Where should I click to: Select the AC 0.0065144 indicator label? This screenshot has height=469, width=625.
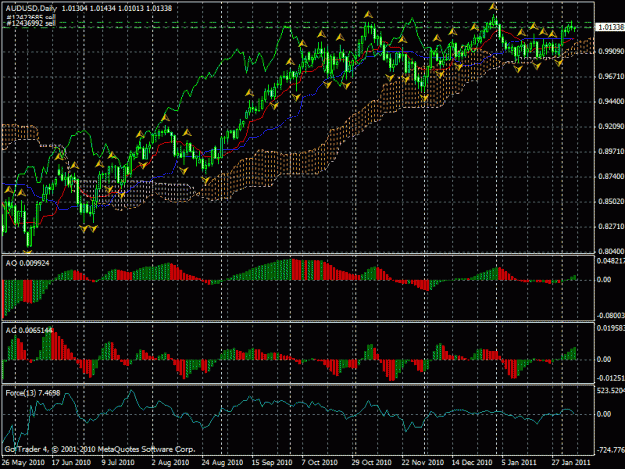pyautogui.click(x=29, y=330)
